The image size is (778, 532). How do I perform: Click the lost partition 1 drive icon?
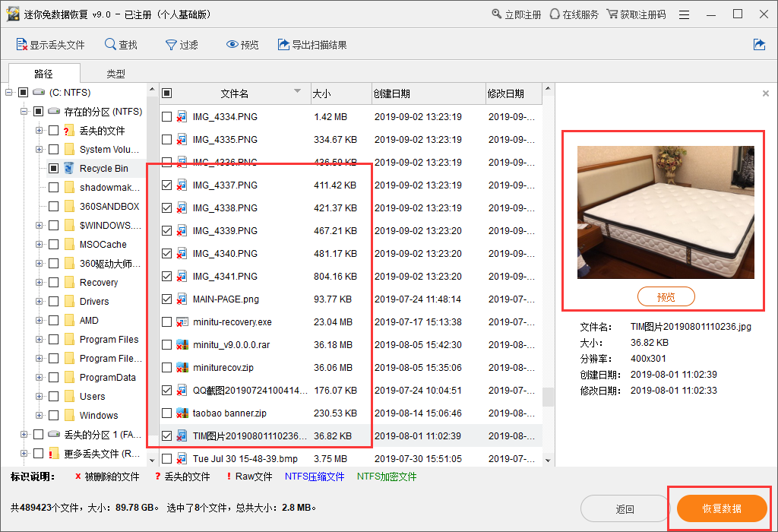[54, 434]
